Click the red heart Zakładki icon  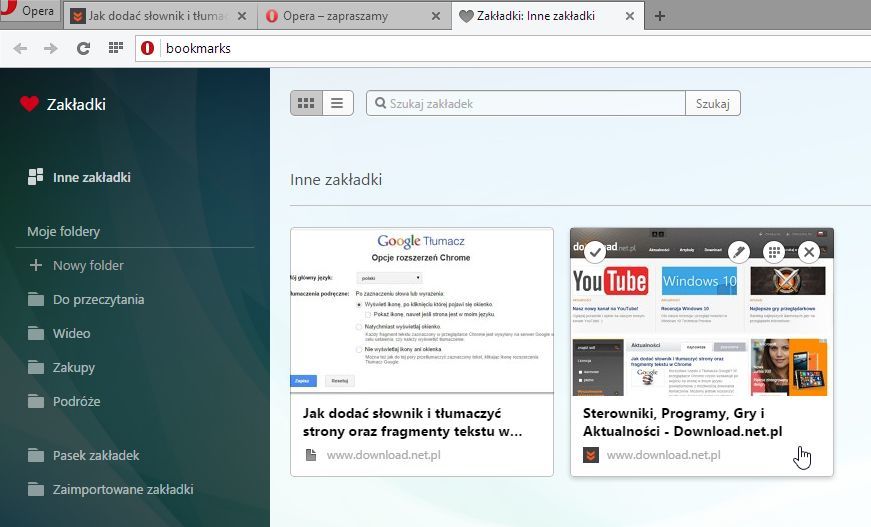tap(29, 104)
